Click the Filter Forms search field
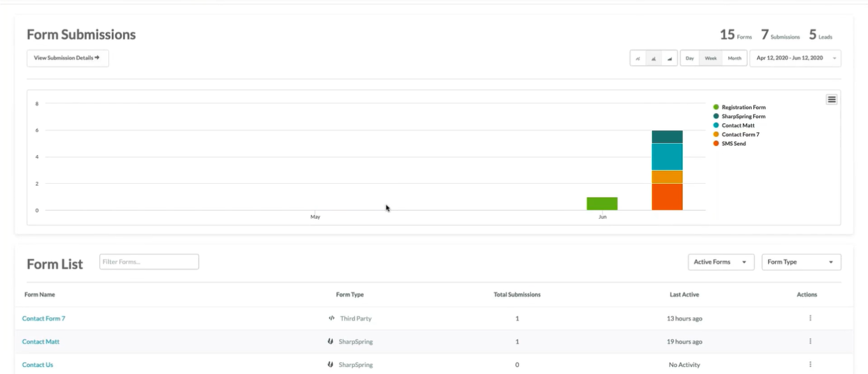Image resolution: width=868 pixels, height=374 pixels. pos(149,262)
